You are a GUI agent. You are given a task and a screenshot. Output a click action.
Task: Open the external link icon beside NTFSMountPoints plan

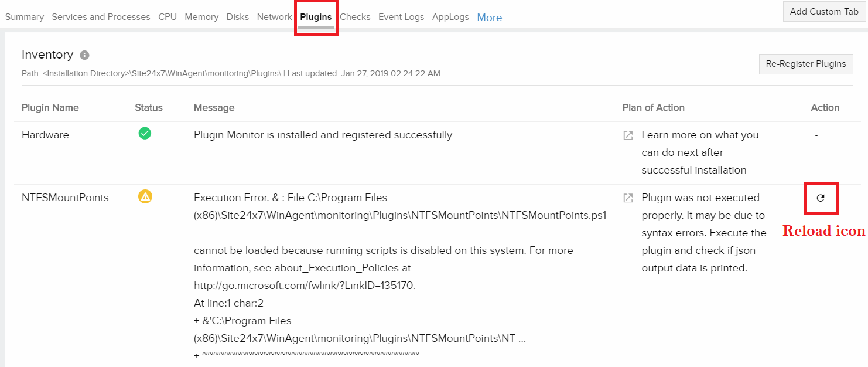pos(627,198)
